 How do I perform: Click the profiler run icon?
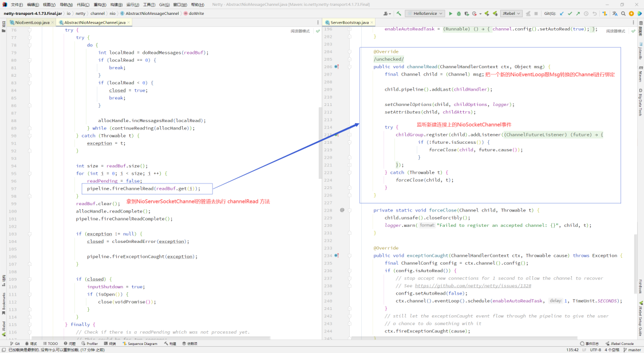pyautogui.click(x=475, y=14)
